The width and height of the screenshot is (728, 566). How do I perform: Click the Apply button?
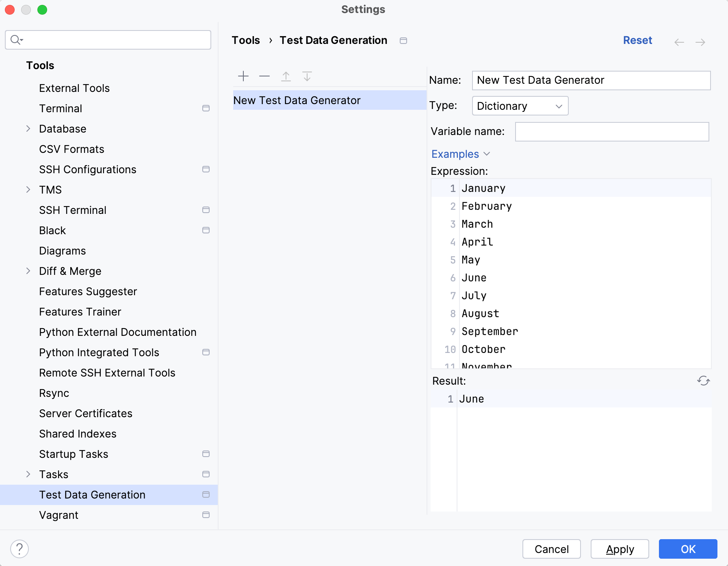point(619,549)
